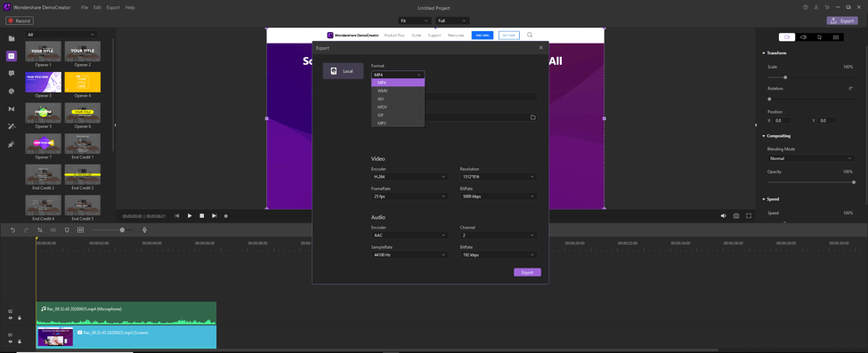Close the Export dialog
The height and width of the screenshot is (353, 868).
541,48
